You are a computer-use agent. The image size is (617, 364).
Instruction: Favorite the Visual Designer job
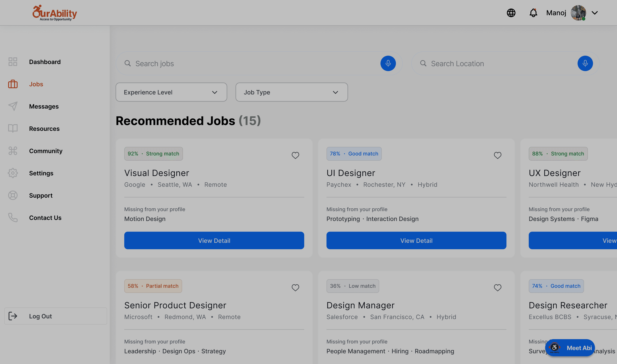click(295, 155)
